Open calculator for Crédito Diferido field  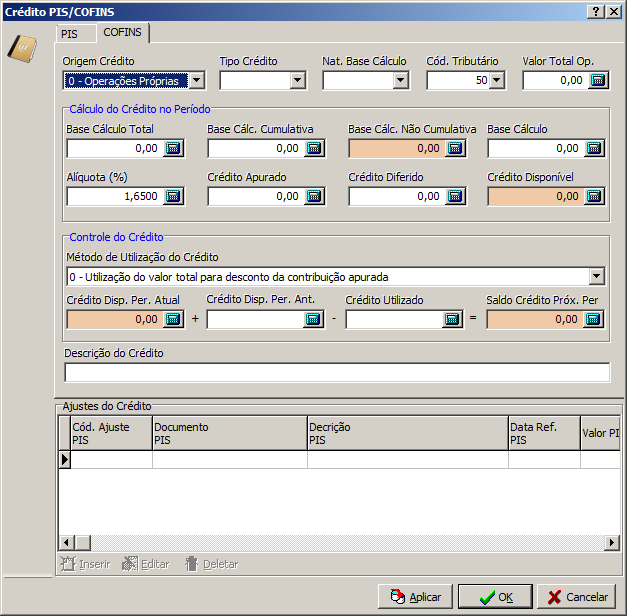[x=454, y=196]
